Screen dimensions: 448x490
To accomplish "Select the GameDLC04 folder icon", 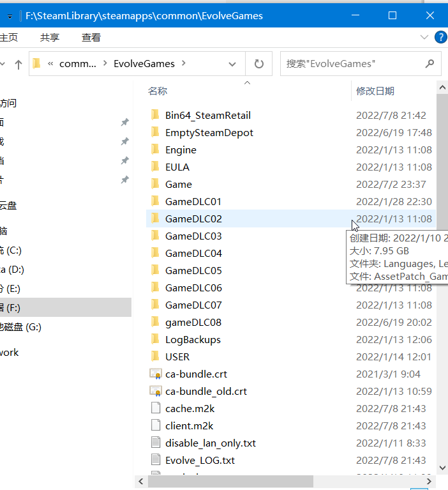I will pyautogui.click(x=155, y=253).
